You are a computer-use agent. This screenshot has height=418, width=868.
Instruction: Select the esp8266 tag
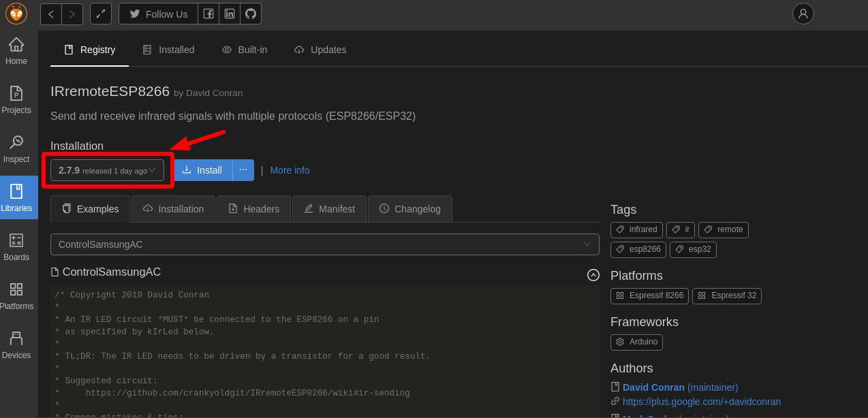(x=638, y=250)
